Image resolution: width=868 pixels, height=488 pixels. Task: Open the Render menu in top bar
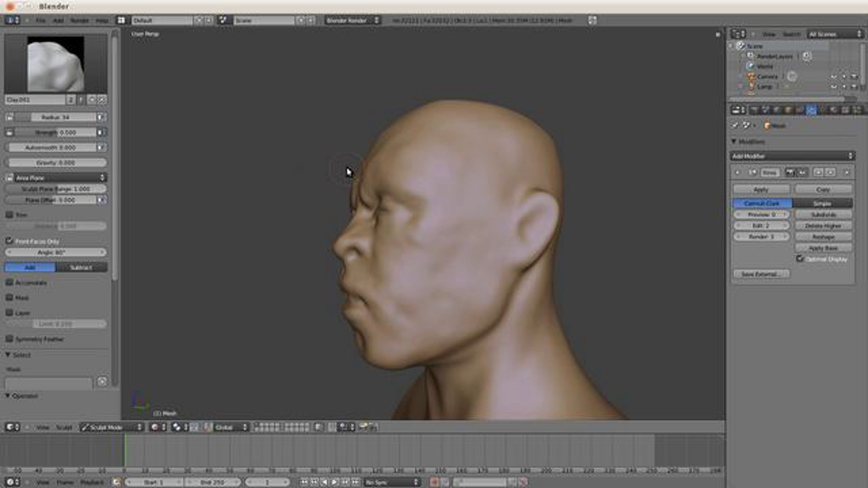pyautogui.click(x=79, y=21)
